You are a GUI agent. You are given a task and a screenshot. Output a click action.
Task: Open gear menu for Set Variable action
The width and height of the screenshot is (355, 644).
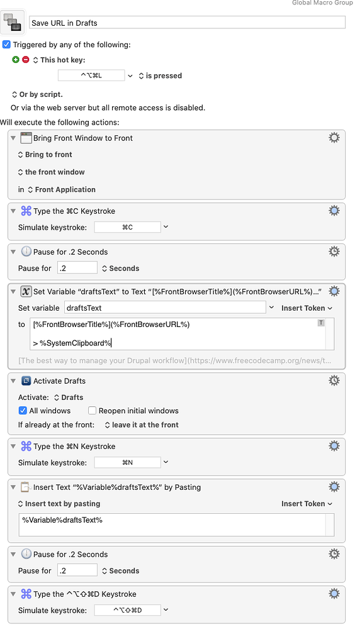334,291
